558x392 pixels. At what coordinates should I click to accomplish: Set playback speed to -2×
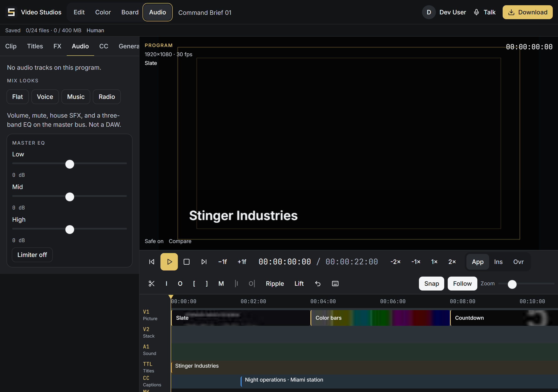coord(395,262)
